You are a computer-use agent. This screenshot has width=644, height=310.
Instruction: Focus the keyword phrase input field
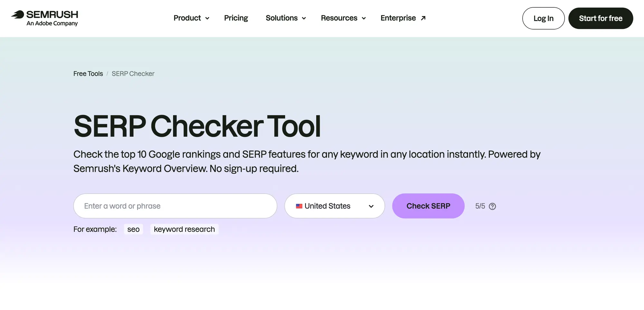point(175,206)
